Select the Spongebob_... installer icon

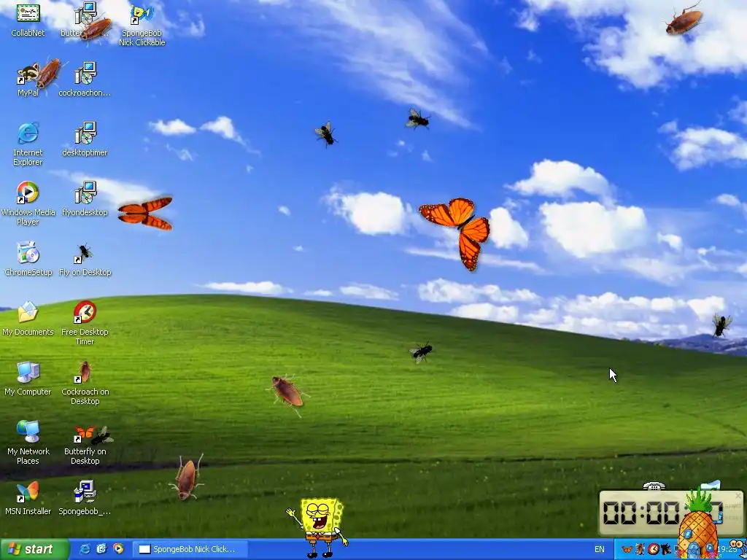pos(85,498)
